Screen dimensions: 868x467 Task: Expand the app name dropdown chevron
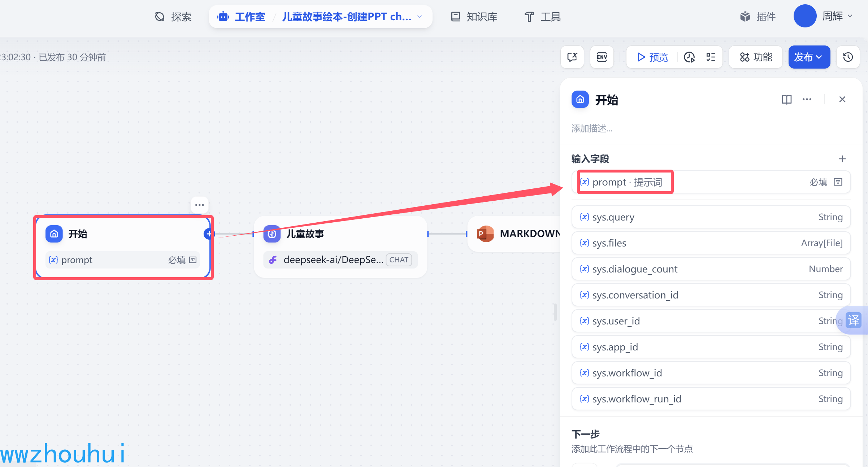click(x=420, y=17)
